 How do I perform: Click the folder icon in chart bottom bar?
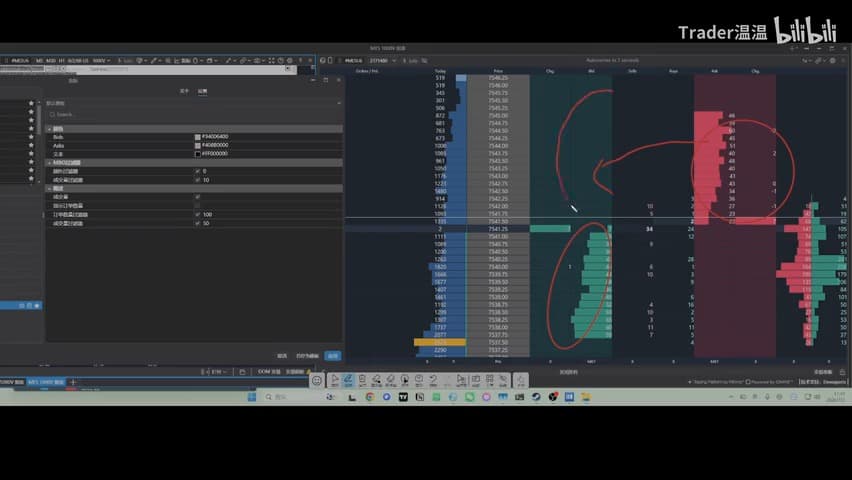pyautogui.click(x=242, y=372)
